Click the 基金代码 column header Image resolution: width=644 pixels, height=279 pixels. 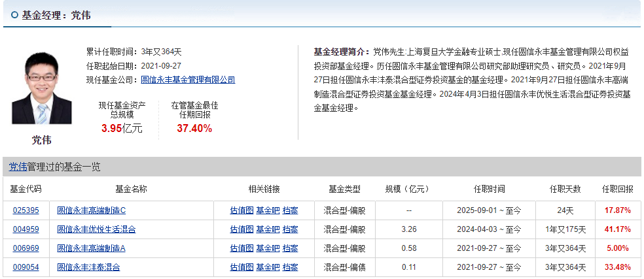coord(26,189)
